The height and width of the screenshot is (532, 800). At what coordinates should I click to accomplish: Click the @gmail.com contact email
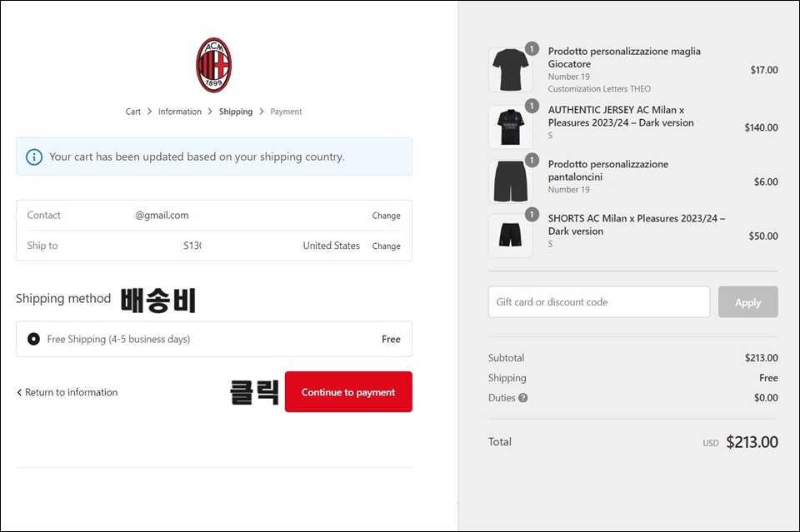click(162, 216)
